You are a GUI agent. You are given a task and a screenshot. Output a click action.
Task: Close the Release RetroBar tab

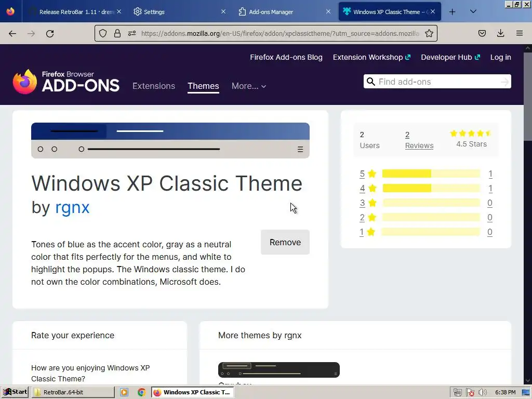[x=119, y=11]
